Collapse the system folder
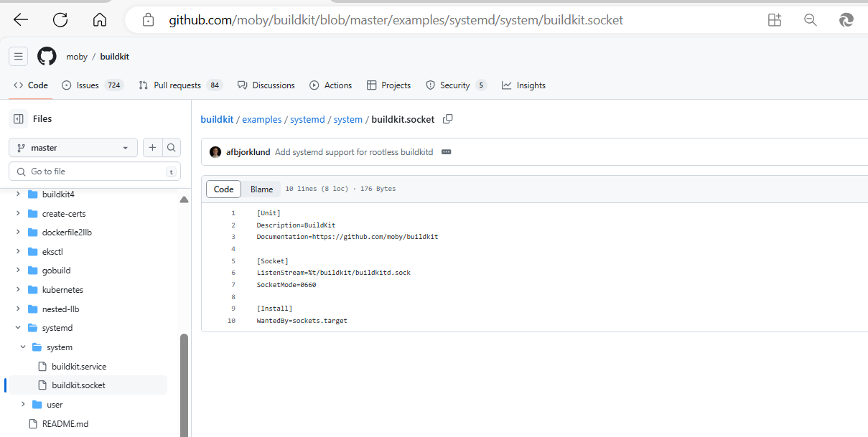The height and width of the screenshot is (437, 868). pyautogui.click(x=23, y=347)
